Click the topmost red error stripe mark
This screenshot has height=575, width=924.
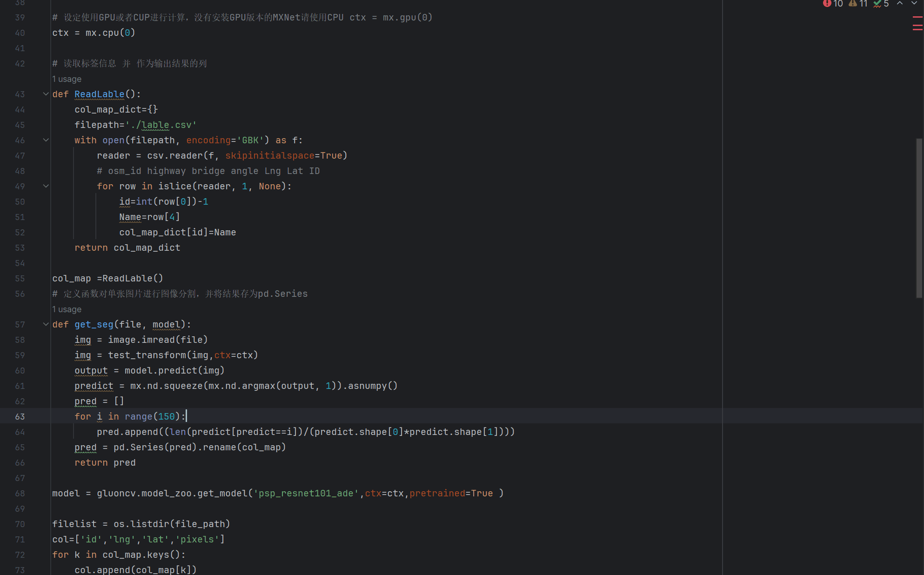917,17
